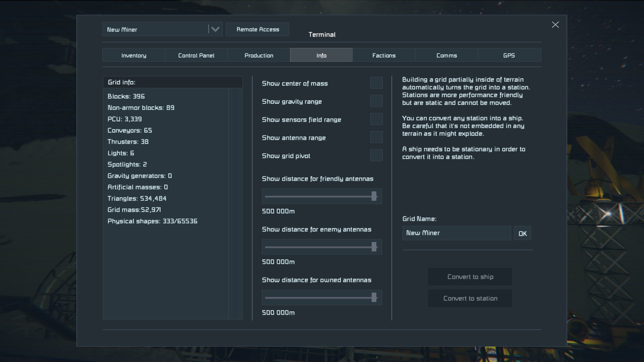Image resolution: width=644 pixels, height=362 pixels.
Task: Open the New Miner grid dropdown
Action: tap(162, 29)
